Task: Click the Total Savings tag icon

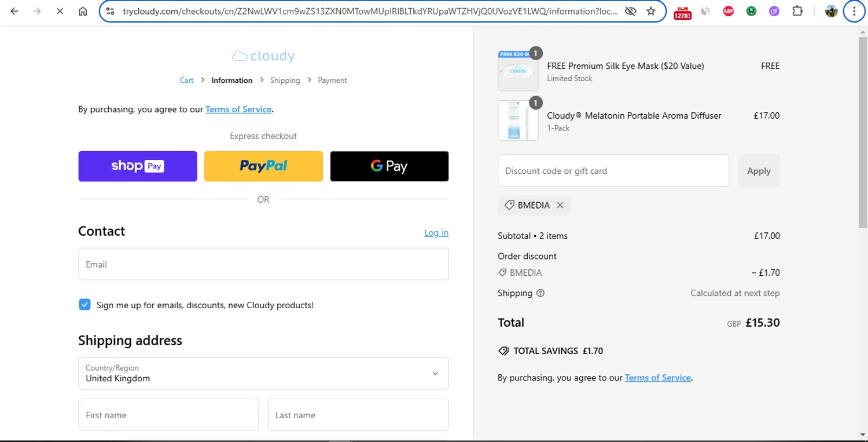Action: click(x=503, y=351)
